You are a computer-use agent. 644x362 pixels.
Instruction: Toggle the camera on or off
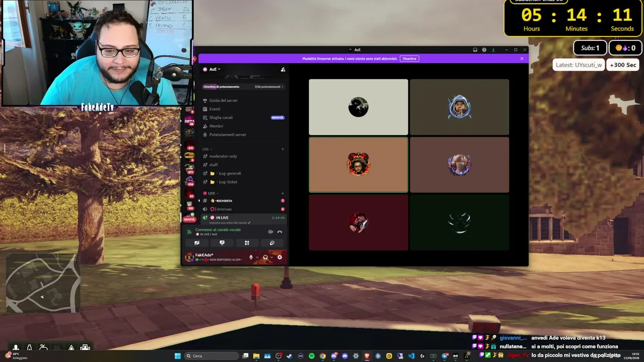tap(197, 243)
